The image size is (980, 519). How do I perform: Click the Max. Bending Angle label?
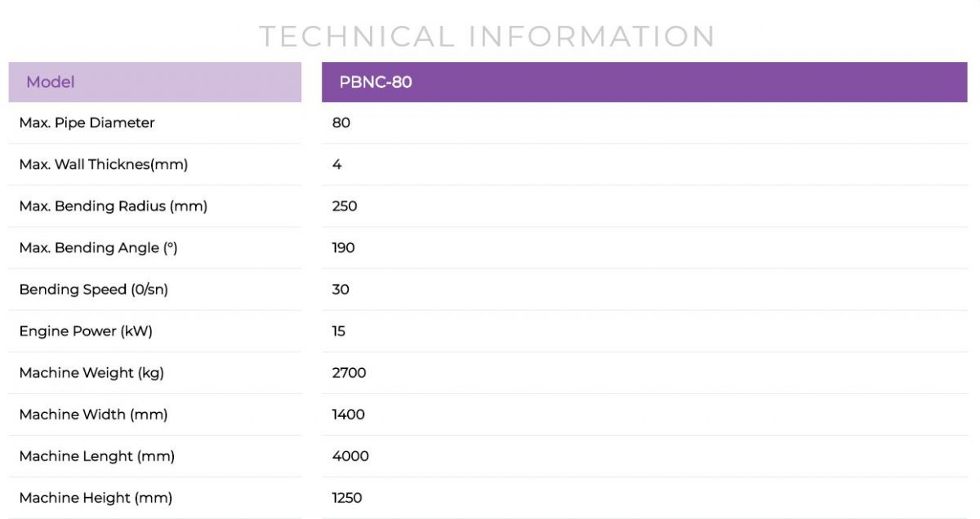coord(98,248)
